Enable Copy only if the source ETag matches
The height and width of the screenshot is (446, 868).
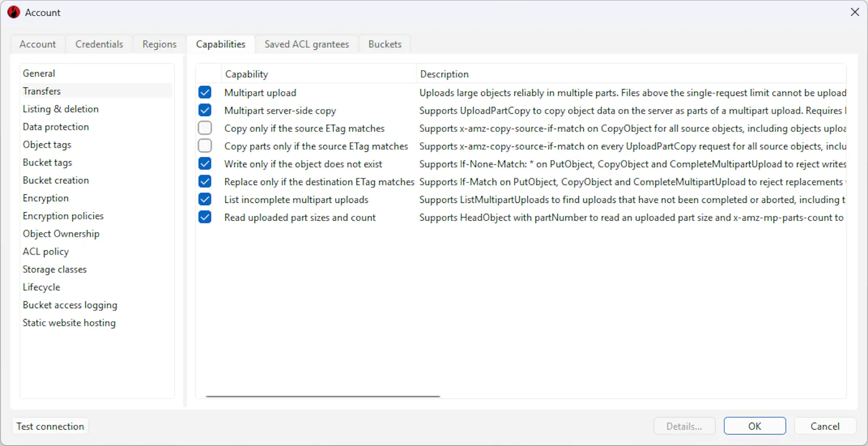205,128
